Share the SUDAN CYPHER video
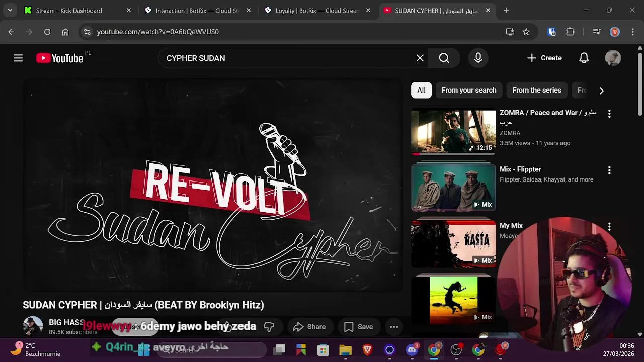 point(309,327)
